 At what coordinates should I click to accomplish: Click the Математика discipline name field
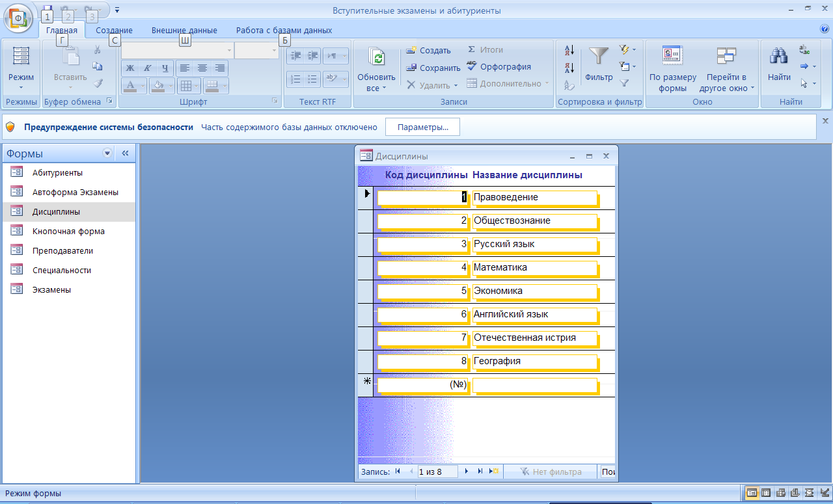[x=534, y=267]
